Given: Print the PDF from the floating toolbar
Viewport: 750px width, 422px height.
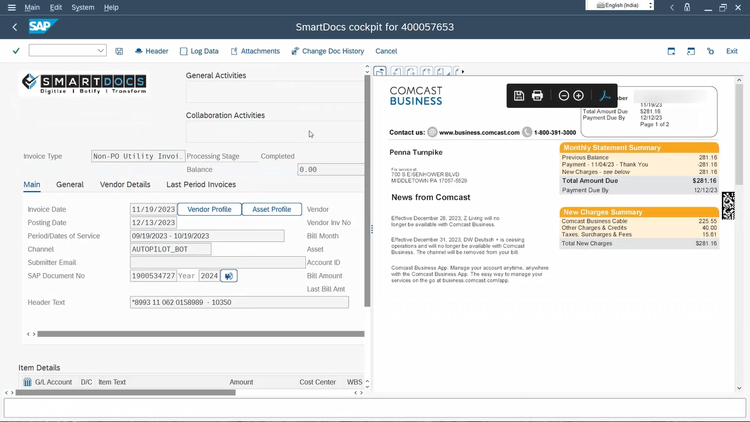Looking at the screenshot, I should point(537,96).
